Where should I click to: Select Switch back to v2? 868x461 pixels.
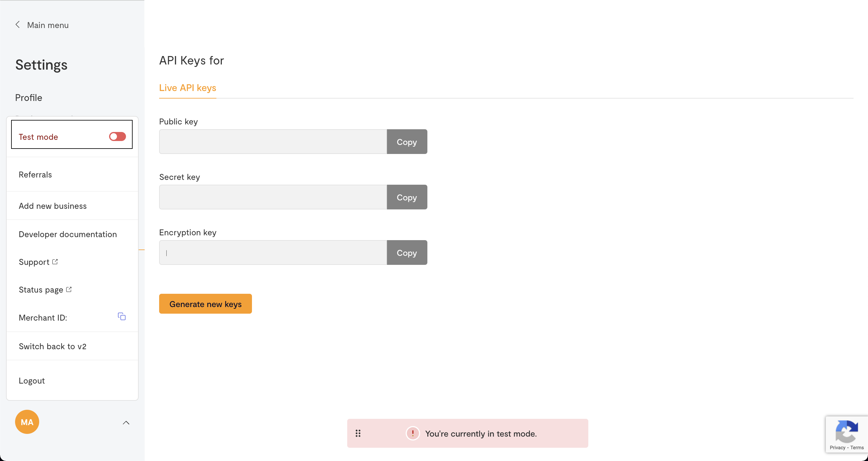52,347
